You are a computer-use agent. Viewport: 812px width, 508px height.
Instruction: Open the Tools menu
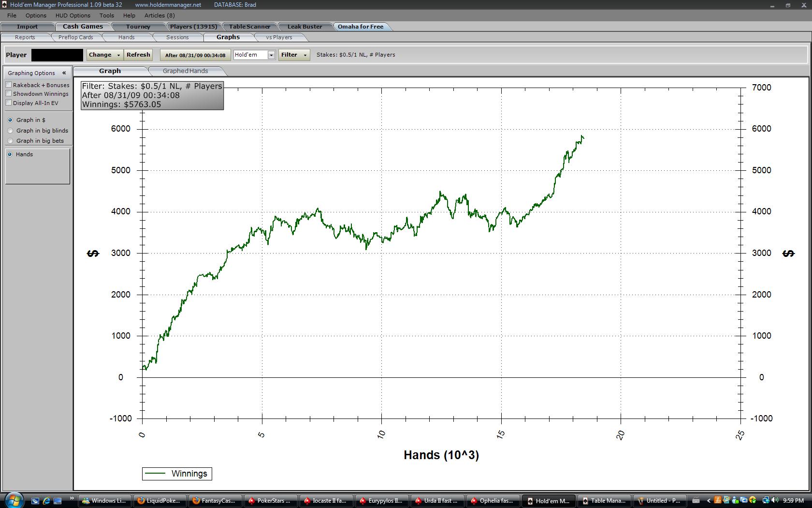(x=107, y=15)
